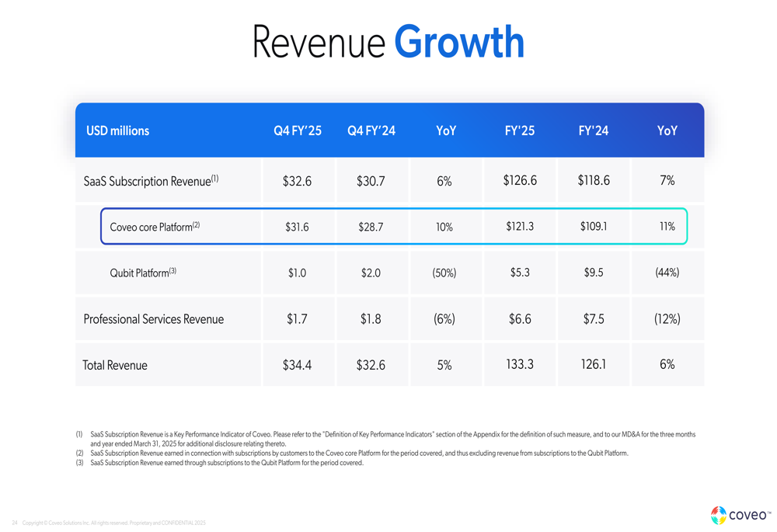Click the "$6.6" cell
Viewport: 777px width, 532px height.
[x=520, y=319]
